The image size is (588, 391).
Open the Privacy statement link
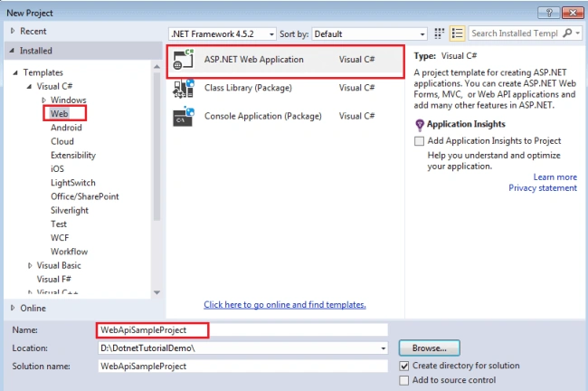543,188
